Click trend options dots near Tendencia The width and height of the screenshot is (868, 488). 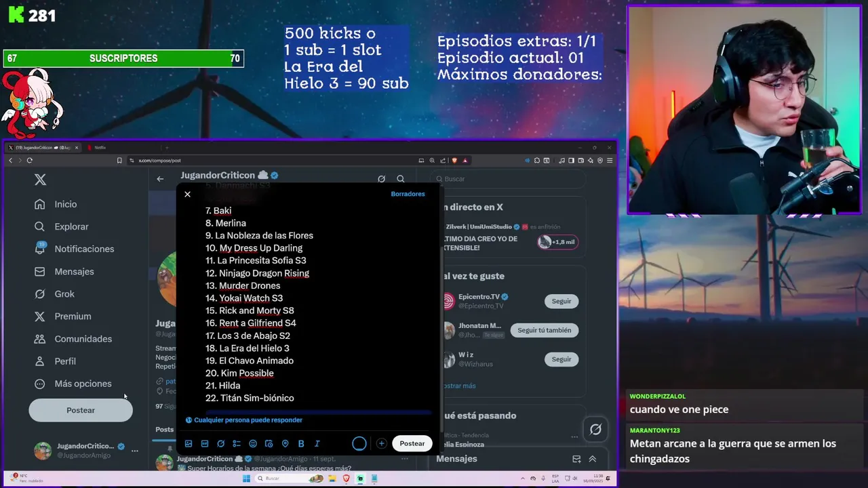pos(574,436)
